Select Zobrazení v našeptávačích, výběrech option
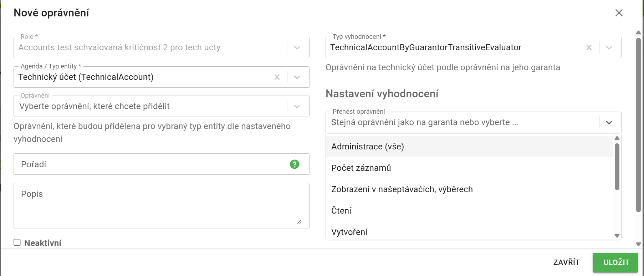The height and width of the screenshot is (276, 644). (x=469, y=189)
